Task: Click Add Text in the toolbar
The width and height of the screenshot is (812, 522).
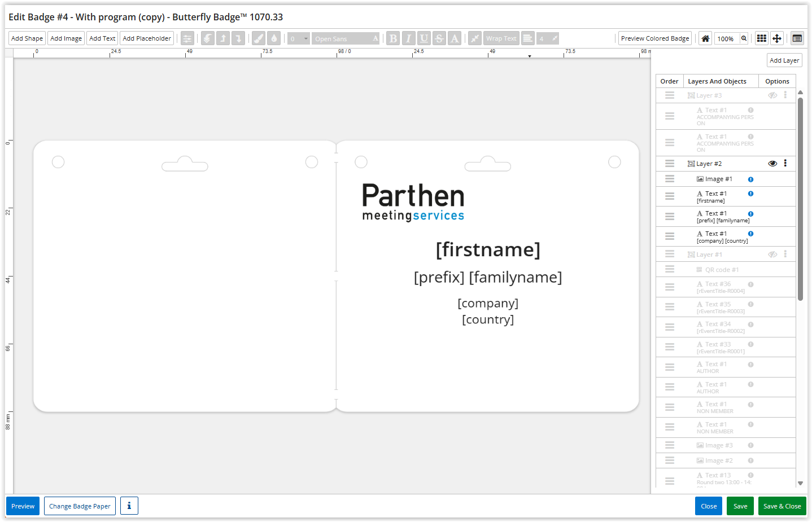Action: 102,38
